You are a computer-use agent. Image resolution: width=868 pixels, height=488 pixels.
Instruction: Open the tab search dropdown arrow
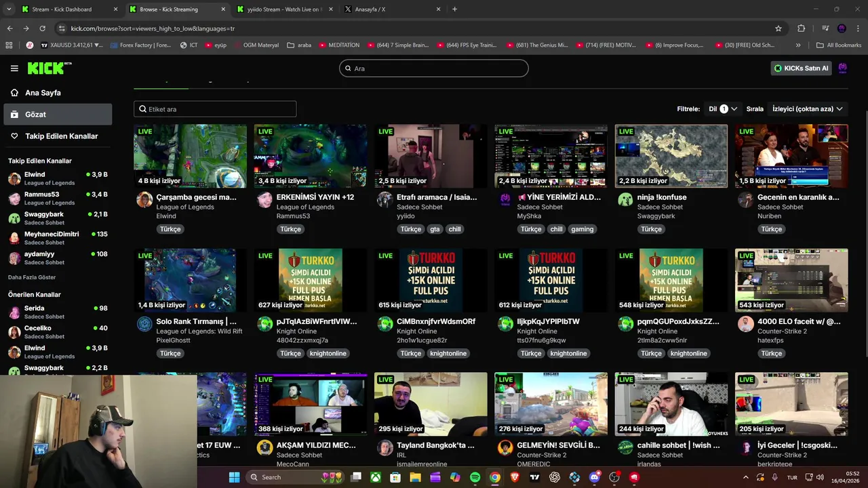pyautogui.click(x=8, y=9)
